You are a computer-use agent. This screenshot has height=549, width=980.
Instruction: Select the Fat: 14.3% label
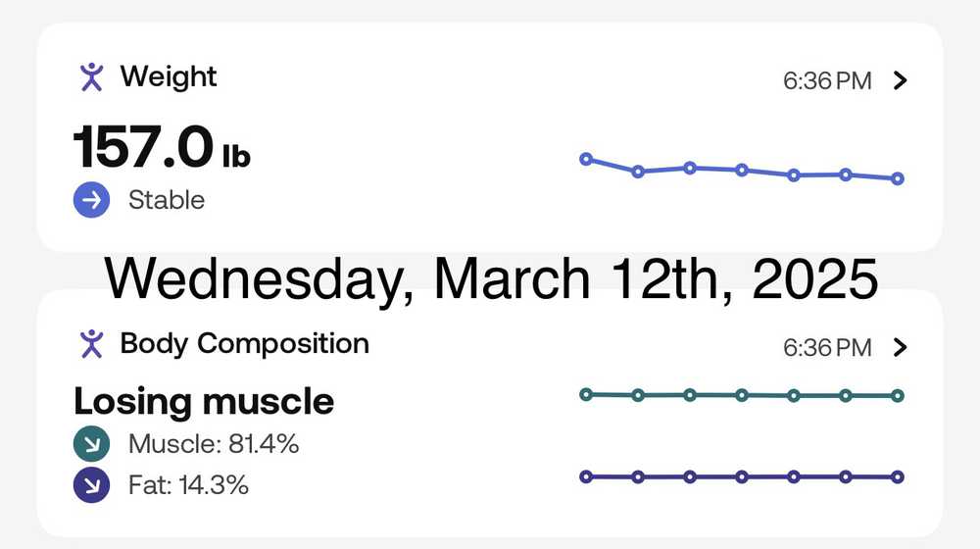click(x=188, y=484)
